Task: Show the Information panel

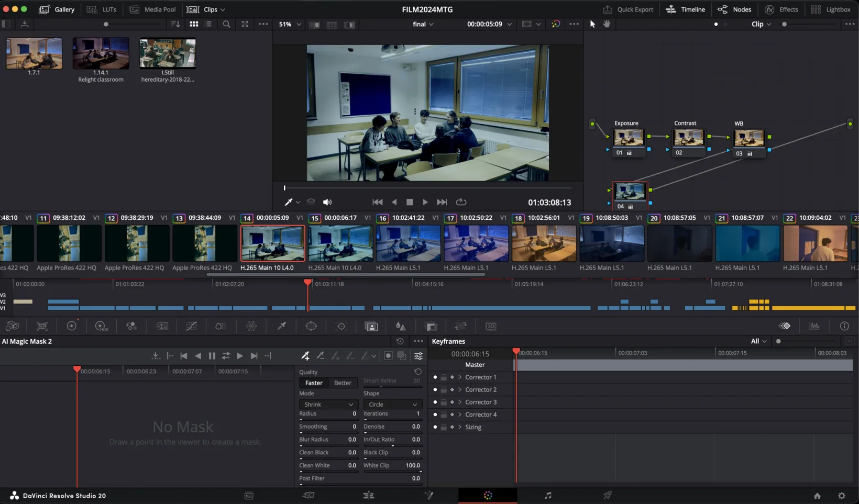Action: click(844, 326)
